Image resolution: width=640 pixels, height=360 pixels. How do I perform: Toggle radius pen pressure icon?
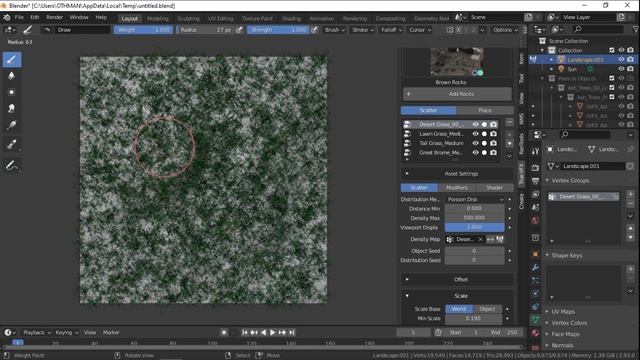pos(239,30)
